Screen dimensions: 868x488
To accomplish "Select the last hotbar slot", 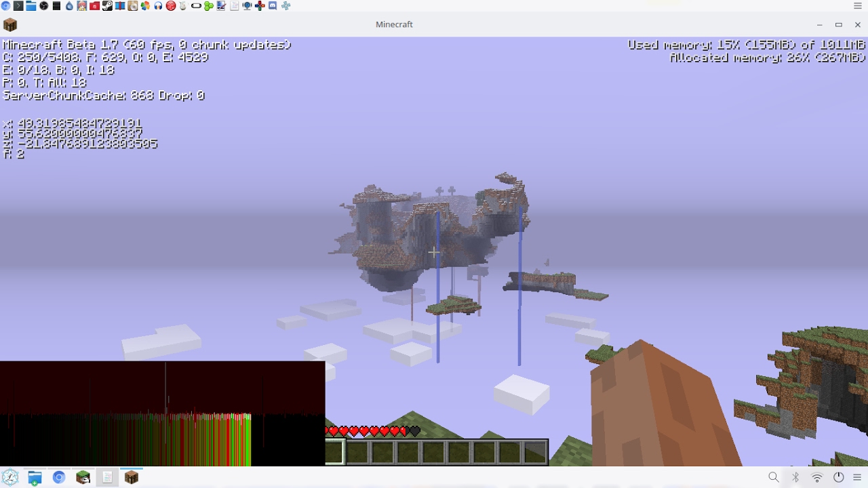I will click(x=536, y=452).
